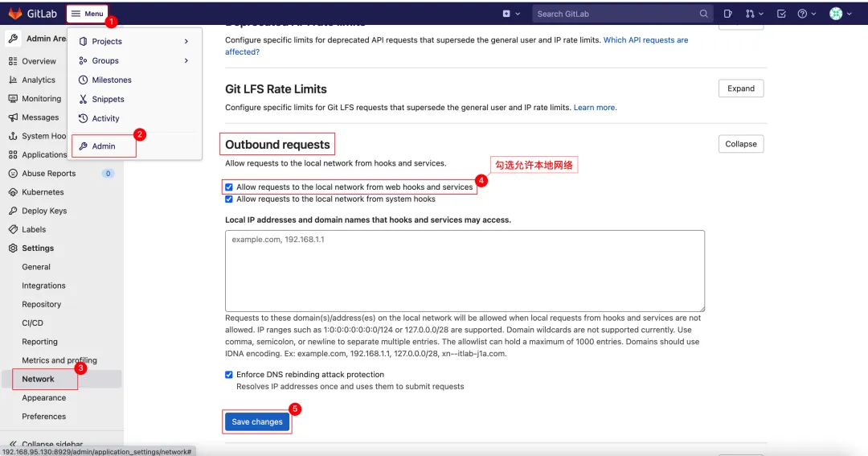Open the merge requests dropdown
This screenshot has height=456, width=868.
click(x=754, y=14)
